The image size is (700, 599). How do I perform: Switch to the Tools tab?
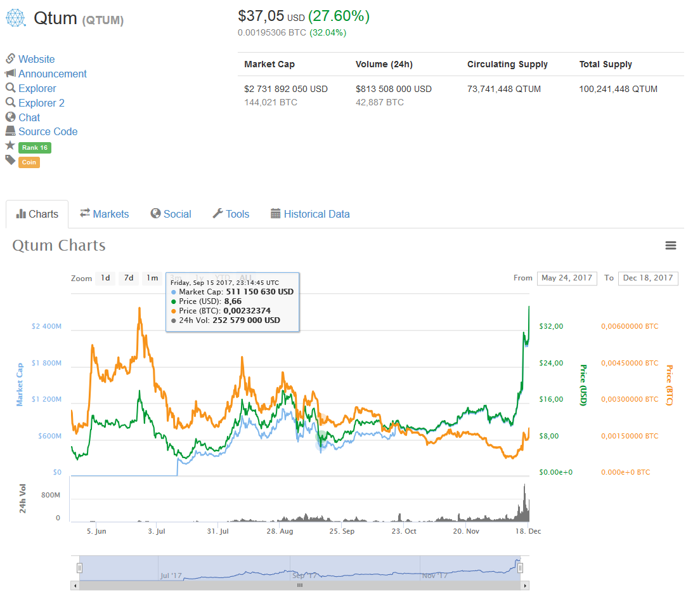[231, 214]
